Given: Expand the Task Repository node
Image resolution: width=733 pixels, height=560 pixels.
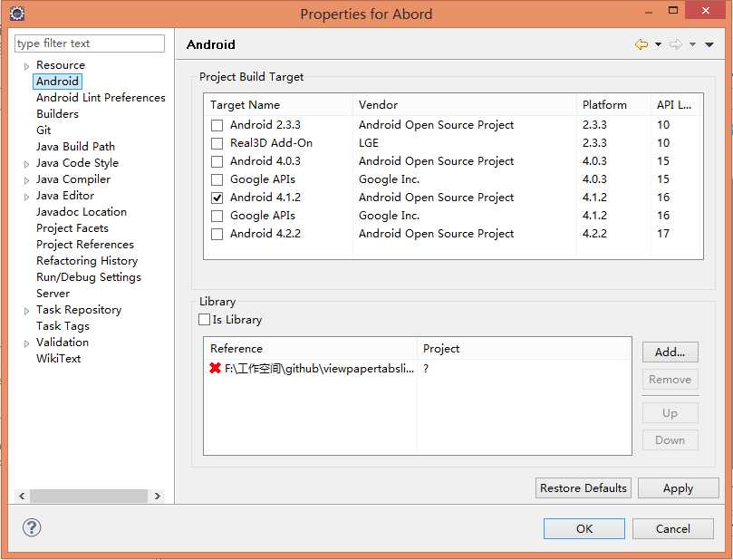Looking at the screenshot, I should [x=26, y=311].
